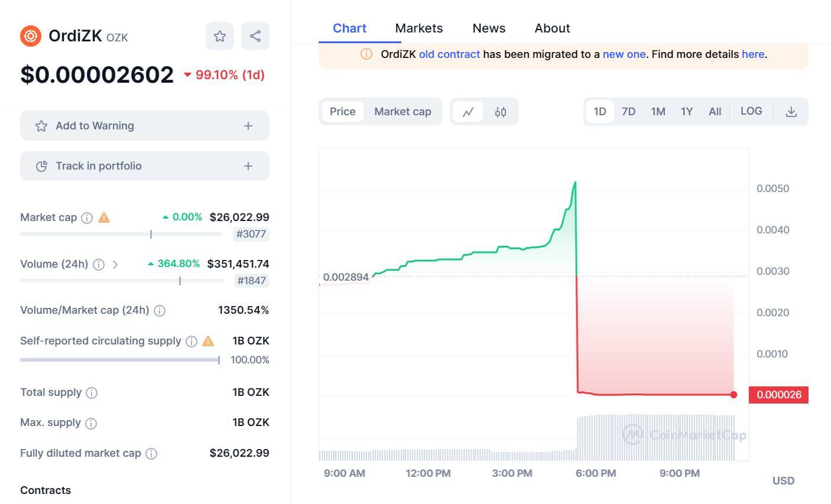831x504 pixels.
Task: Open Volume/Market cap (24h) info icon
Action: coord(160,311)
